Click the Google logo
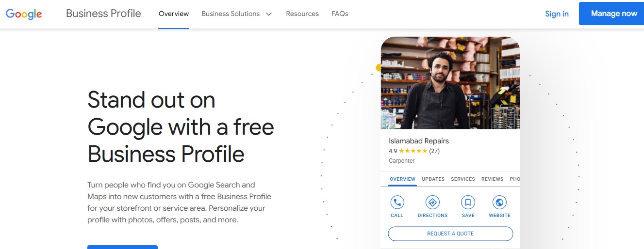 tap(24, 14)
